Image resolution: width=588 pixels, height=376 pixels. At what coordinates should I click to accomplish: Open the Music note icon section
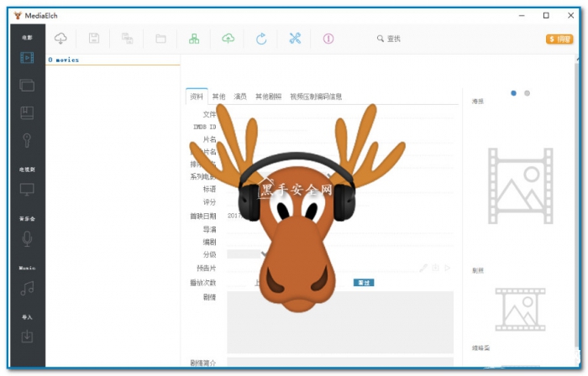[x=27, y=289]
